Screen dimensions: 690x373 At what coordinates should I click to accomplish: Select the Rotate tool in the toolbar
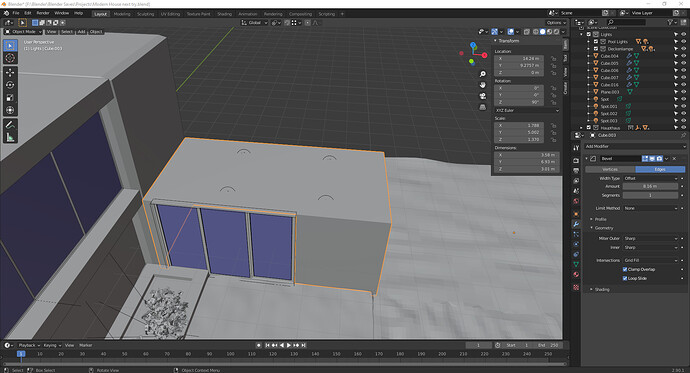[x=10, y=85]
